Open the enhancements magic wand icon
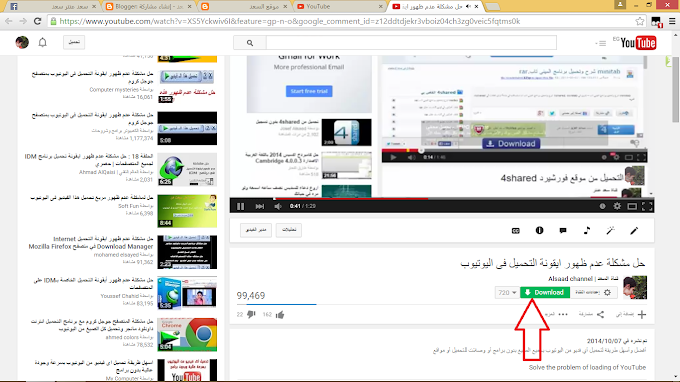 pos(611,231)
